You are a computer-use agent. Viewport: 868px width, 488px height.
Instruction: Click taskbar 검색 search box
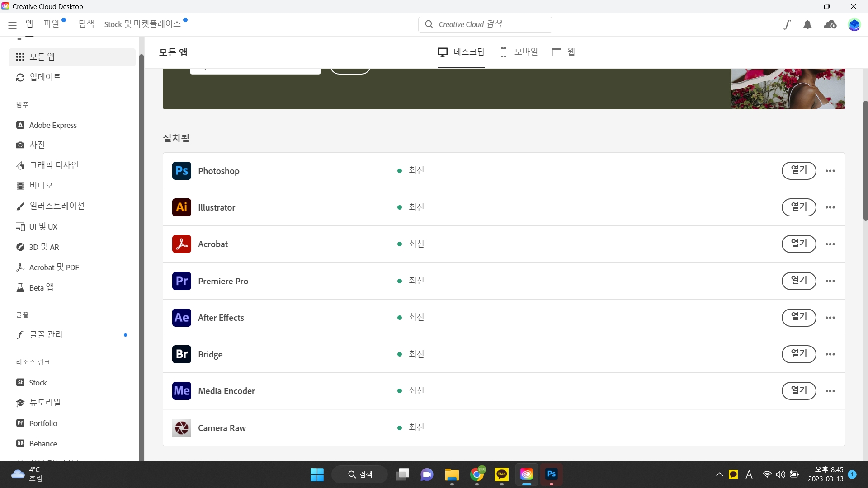pyautogui.click(x=360, y=474)
